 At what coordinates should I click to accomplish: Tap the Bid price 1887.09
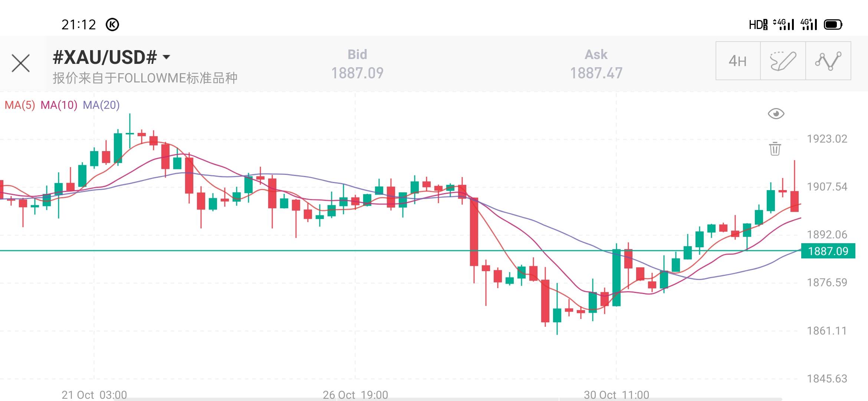(357, 73)
